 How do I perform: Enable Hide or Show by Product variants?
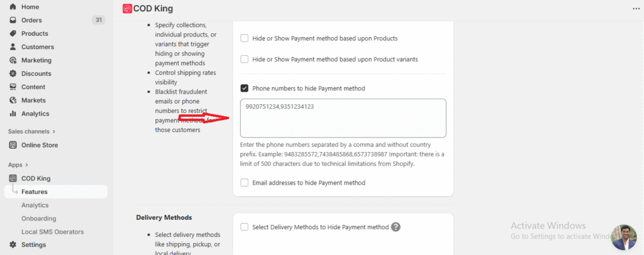(245, 59)
